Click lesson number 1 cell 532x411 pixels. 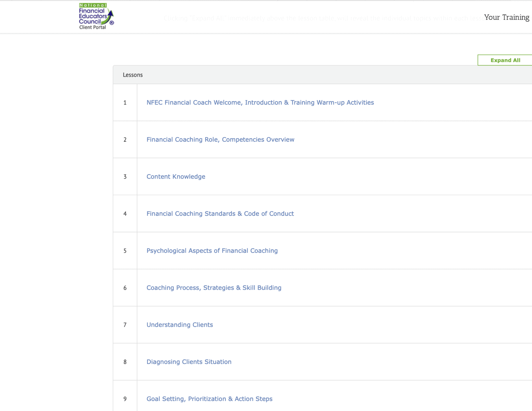coord(125,102)
